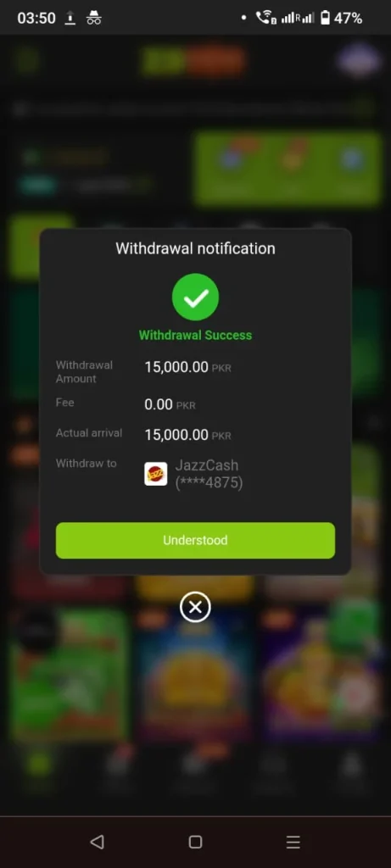Open the blurred golden game thumbnail below the popup
This screenshot has width=391, height=868.
[195, 674]
